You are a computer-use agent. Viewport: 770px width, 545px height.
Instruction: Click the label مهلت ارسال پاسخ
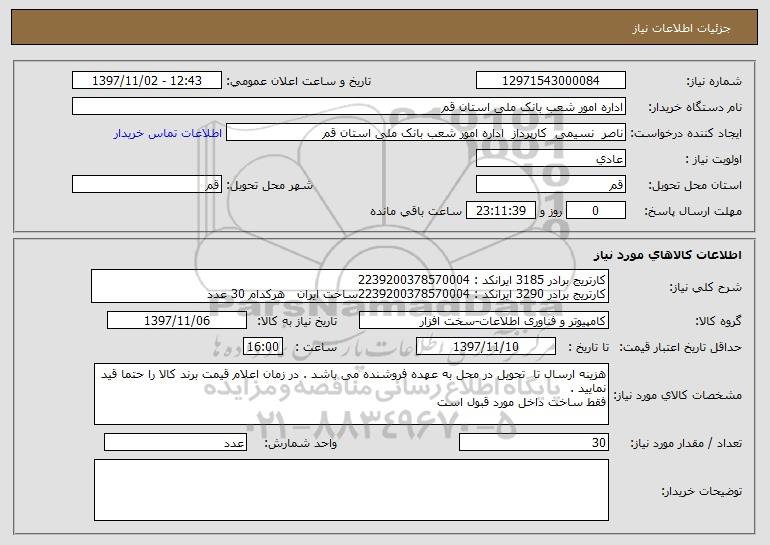[x=693, y=212]
